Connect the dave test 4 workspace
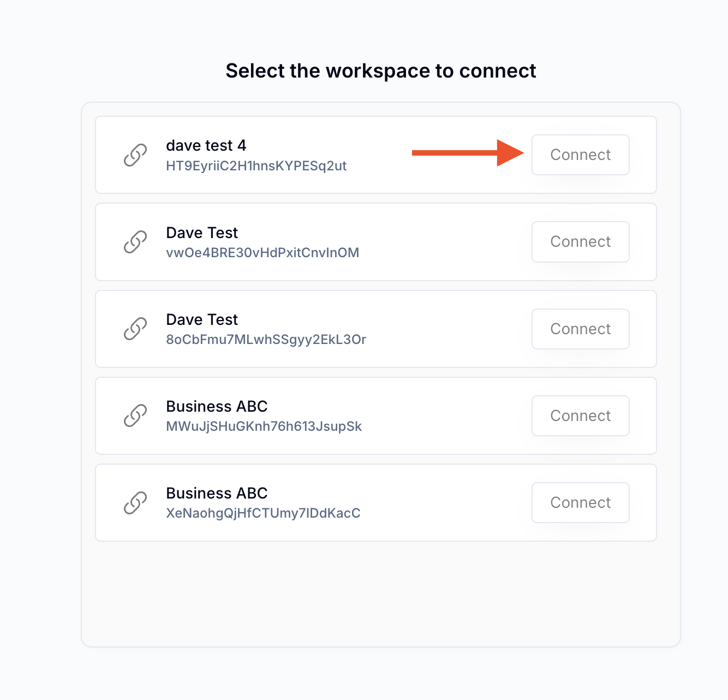The width and height of the screenshot is (728, 700). (580, 155)
